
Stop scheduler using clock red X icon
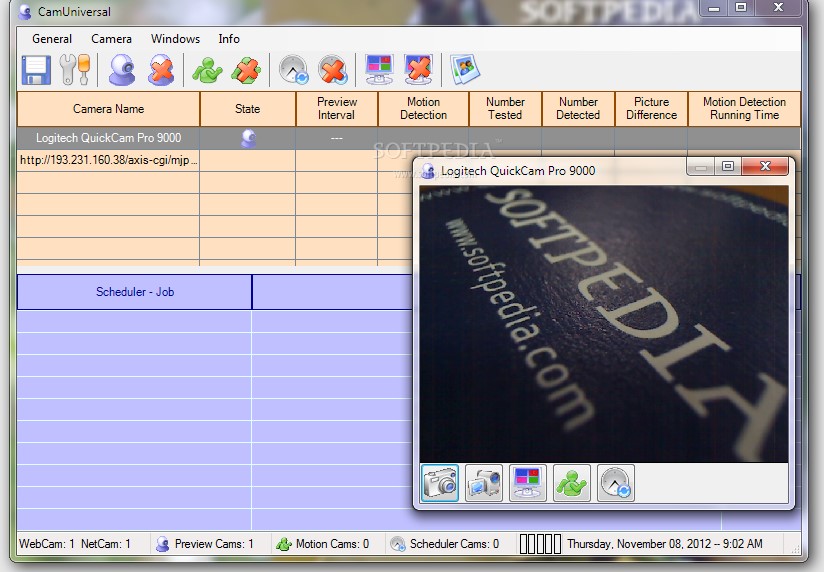point(333,70)
